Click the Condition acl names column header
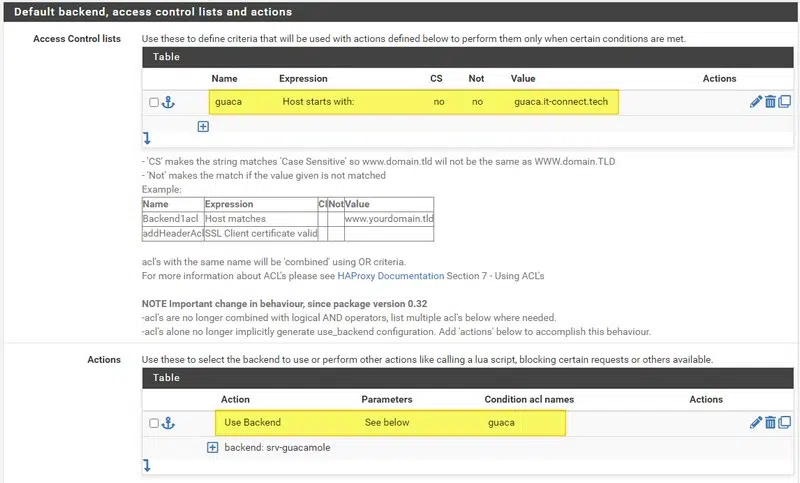Screen dimensions: 800x483 coord(529,399)
